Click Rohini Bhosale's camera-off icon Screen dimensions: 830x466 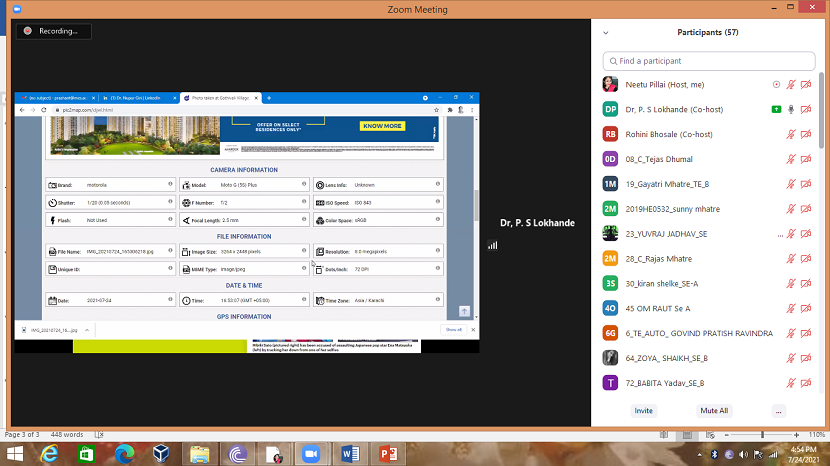[806, 135]
